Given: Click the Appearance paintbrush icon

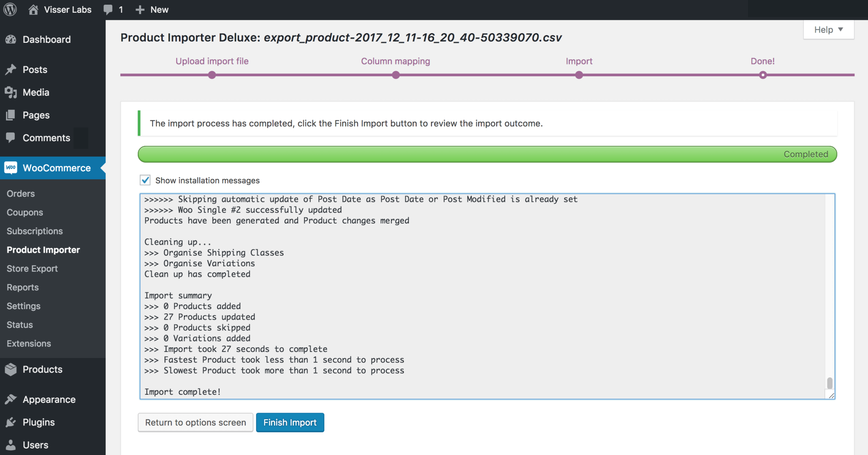Looking at the screenshot, I should click(11, 399).
